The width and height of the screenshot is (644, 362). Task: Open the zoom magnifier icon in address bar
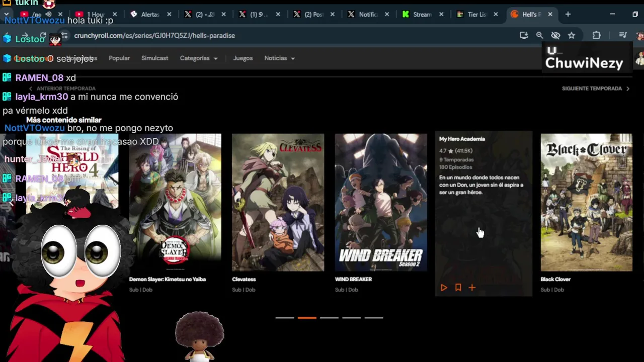[539, 35]
